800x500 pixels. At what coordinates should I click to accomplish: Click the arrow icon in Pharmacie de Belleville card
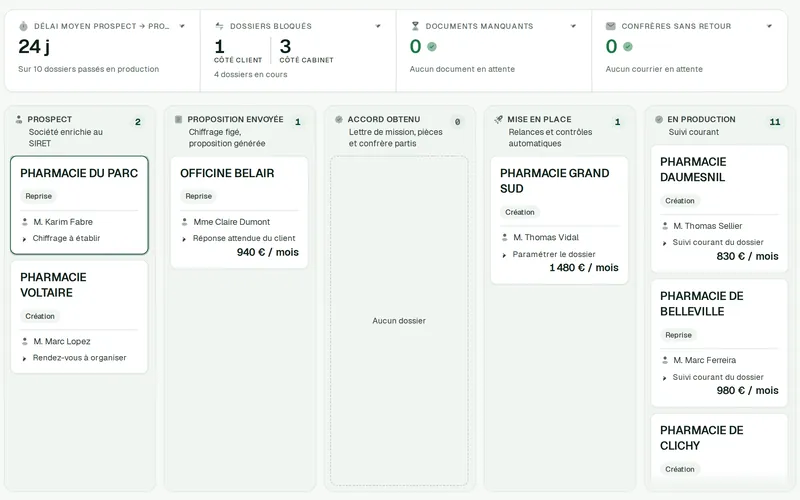(664, 378)
